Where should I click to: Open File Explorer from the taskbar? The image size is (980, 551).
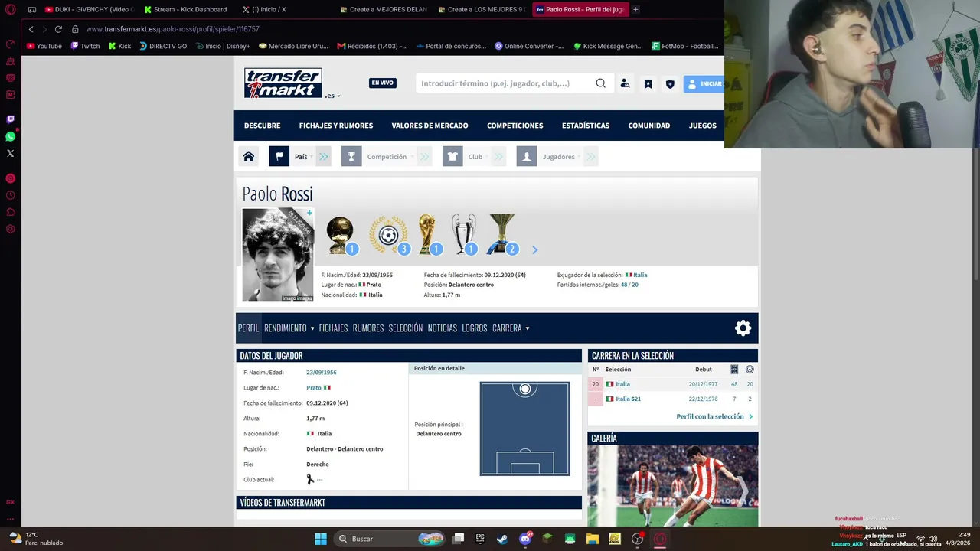[x=593, y=539]
